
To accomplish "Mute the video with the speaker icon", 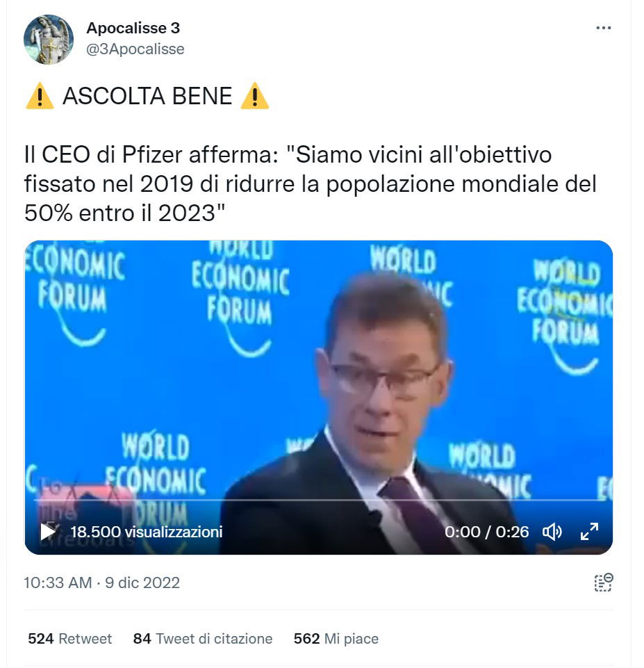I will click(552, 532).
